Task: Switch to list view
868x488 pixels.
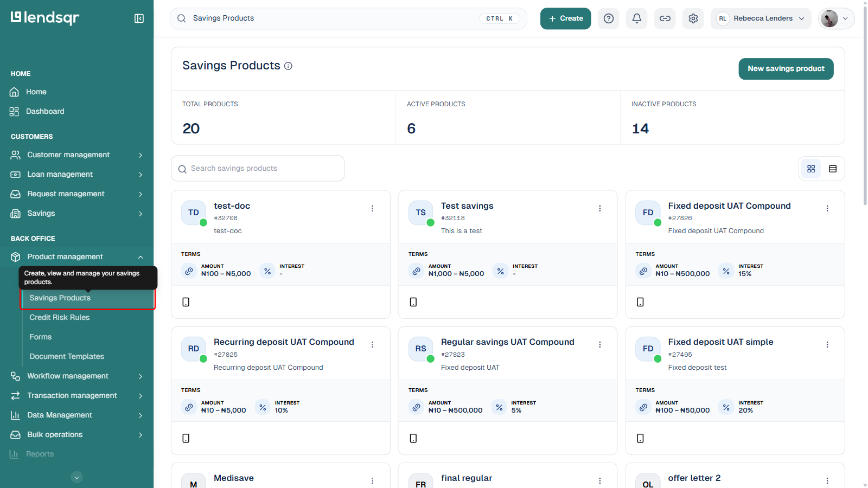Action: (x=833, y=169)
